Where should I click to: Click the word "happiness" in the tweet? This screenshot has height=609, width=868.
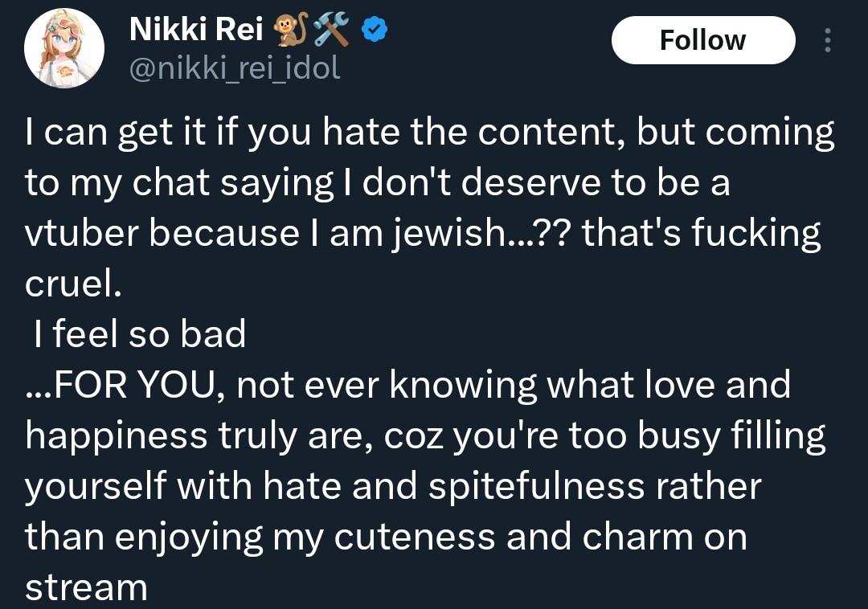pos(116,435)
